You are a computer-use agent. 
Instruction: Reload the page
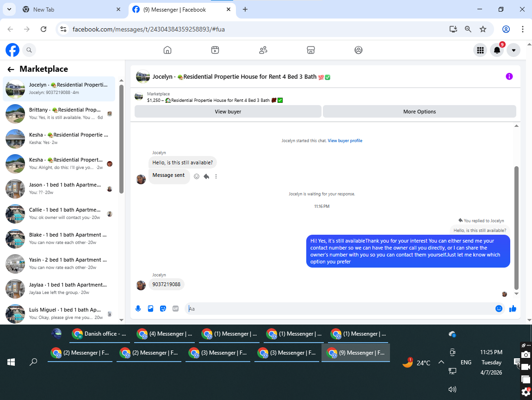pos(43,29)
